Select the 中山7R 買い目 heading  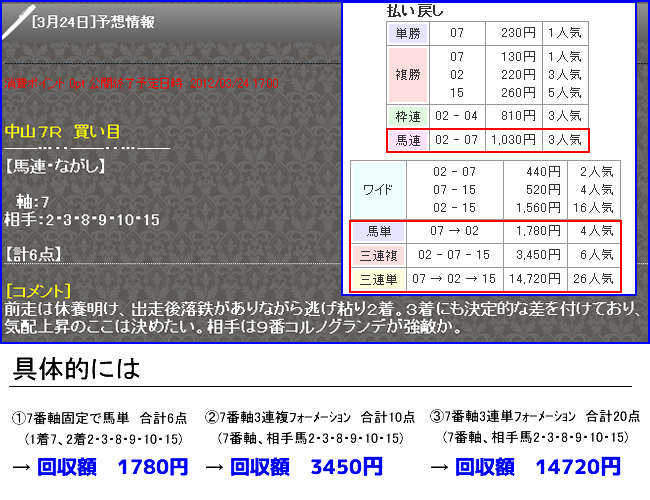(x=62, y=132)
